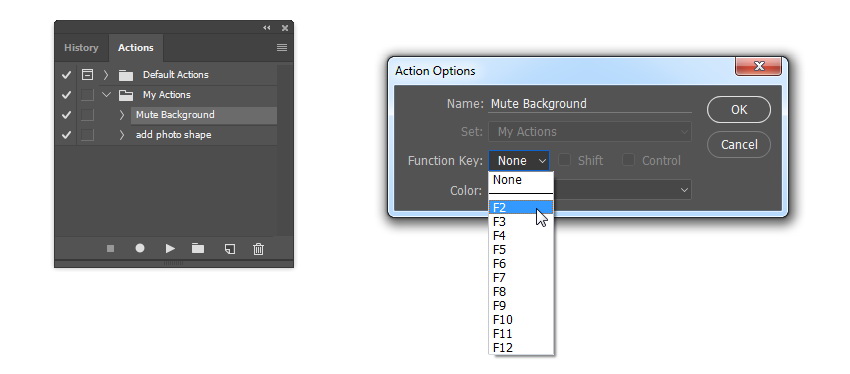The image size is (850, 374).
Task: Expand the Default Actions folder
Action: coord(106,75)
